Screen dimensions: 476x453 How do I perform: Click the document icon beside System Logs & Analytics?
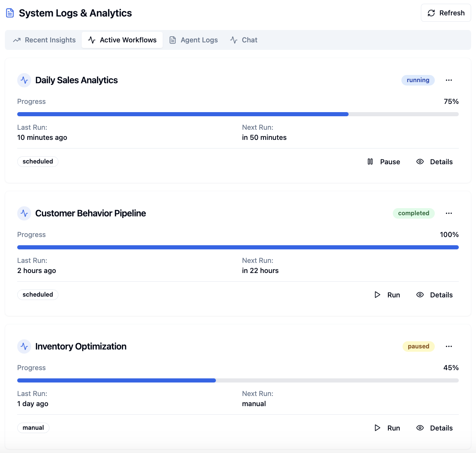9,12
